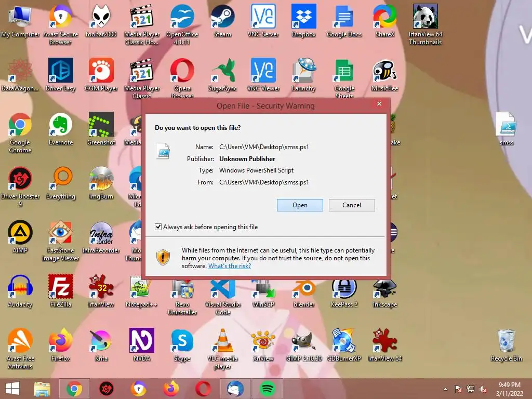The height and width of the screenshot is (399, 532).
Task: Show hidden system tray icons arrow
Action: coord(445,389)
